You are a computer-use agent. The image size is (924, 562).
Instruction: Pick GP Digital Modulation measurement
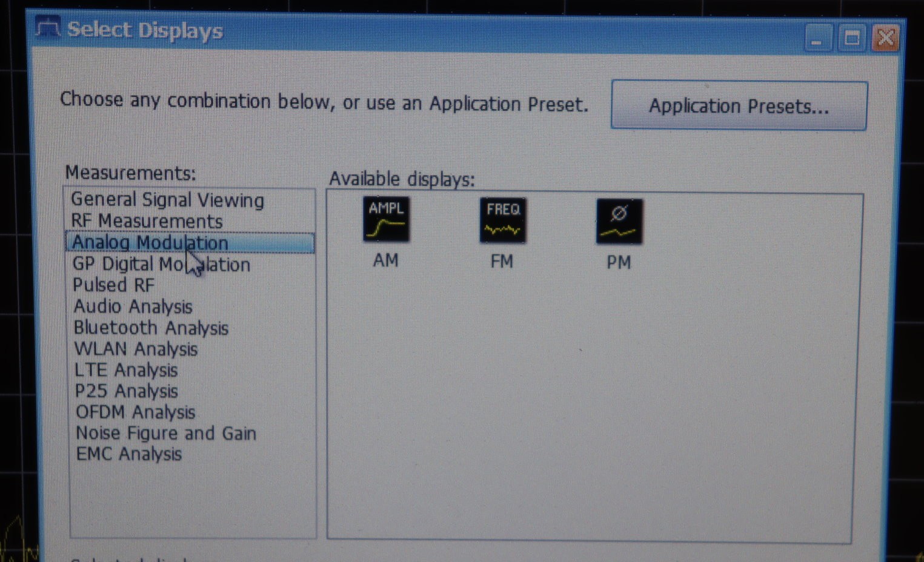[161, 265]
